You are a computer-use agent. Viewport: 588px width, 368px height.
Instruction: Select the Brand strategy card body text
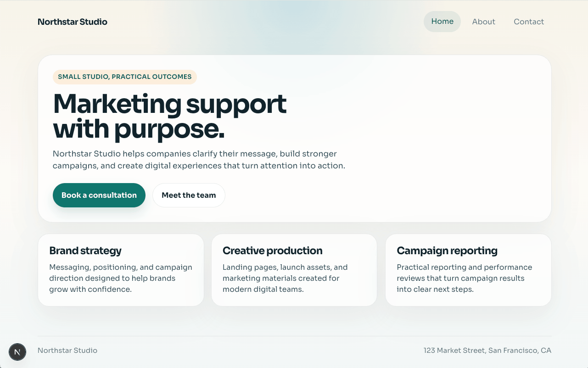coord(121,278)
